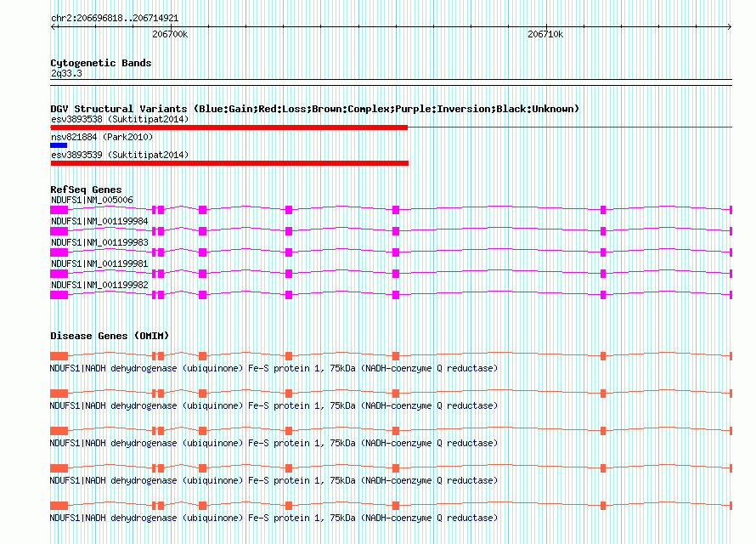Select the Disease Genes (OMIM) track title
The width and height of the screenshot is (756, 544).
(110, 336)
